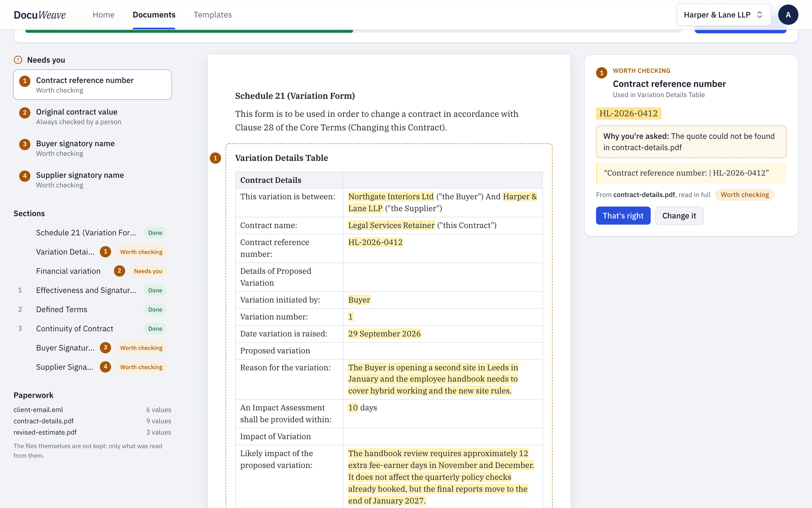The height and width of the screenshot is (508, 812).
Task: Open the Schedule 21 (Variation For... section
Action: pos(92,233)
